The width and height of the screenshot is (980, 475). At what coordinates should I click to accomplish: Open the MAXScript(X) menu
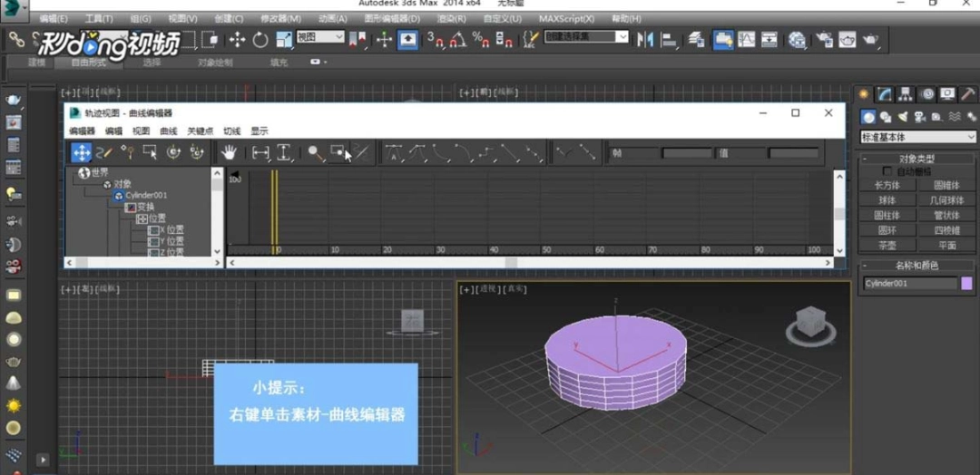566,19
